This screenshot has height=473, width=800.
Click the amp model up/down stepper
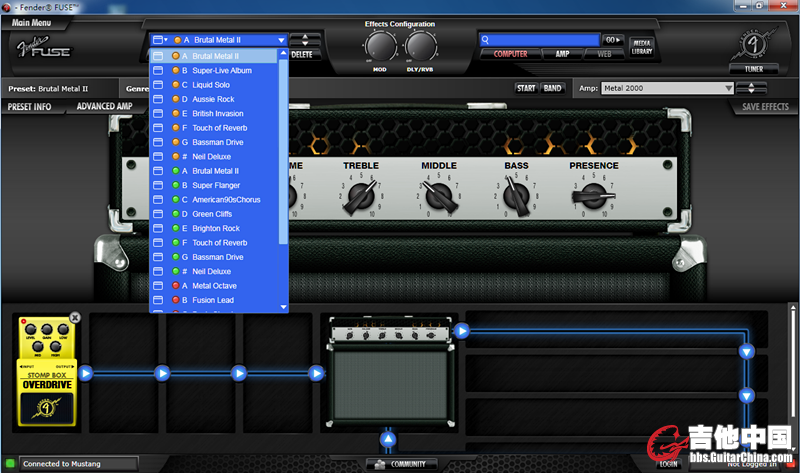click(751, 88)
